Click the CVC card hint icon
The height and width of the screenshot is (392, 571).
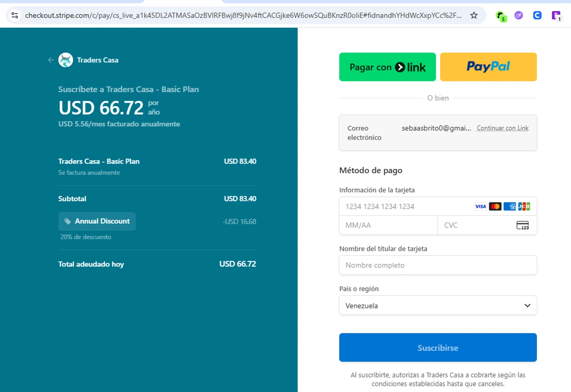[x=523, y=225]
